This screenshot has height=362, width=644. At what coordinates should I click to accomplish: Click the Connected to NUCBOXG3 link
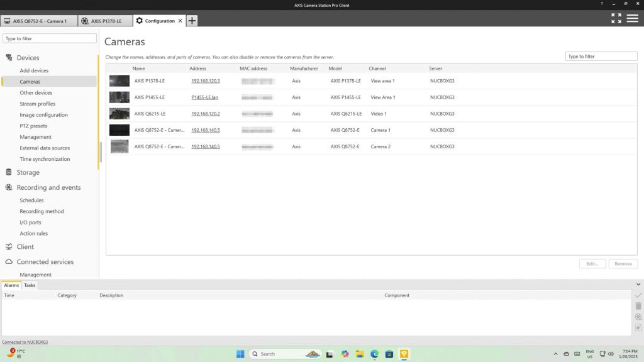[x=25, y=342]
